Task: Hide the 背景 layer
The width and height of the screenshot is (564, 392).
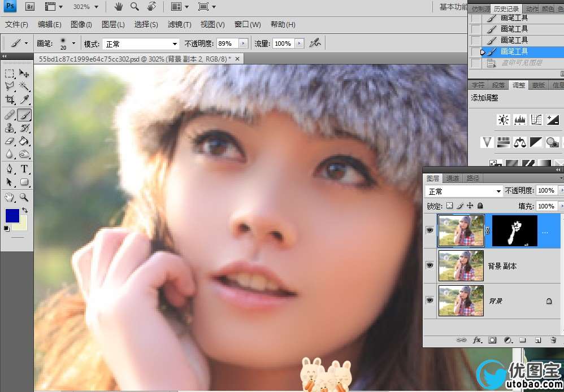Action: 429,300
